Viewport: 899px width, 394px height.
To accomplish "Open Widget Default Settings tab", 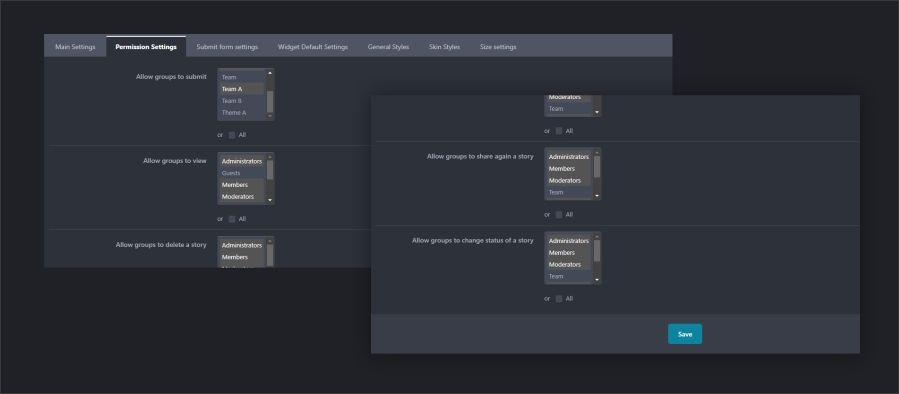I will 313,47.
